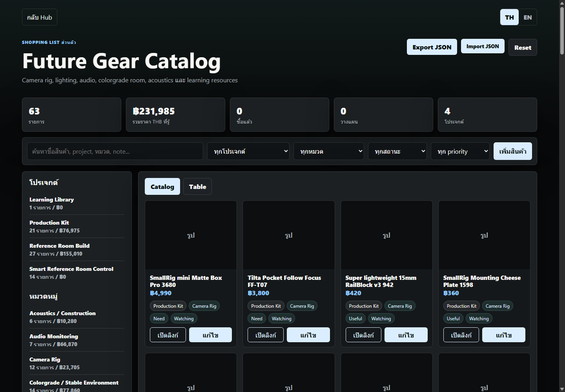The image size is (565, 392).
Task: Click the Future Gear Catalog heading
Action: pyautogui.click(x=121, y=61)
